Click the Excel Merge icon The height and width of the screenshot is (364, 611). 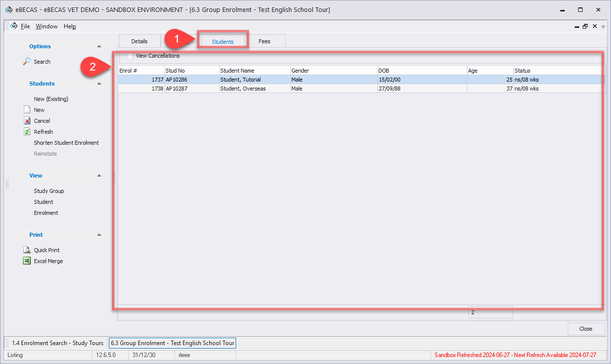pyautogui.click(x=27, y=261)
